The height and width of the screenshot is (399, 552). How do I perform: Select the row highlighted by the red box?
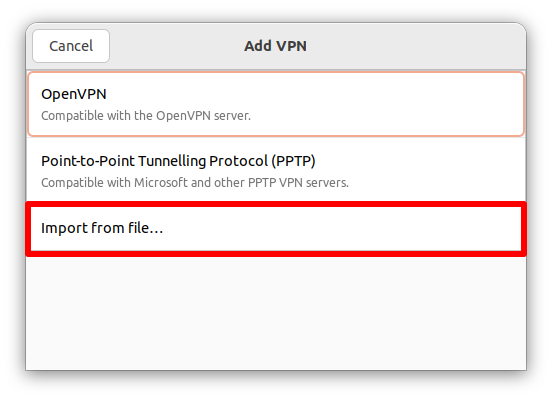click(276, 229)
